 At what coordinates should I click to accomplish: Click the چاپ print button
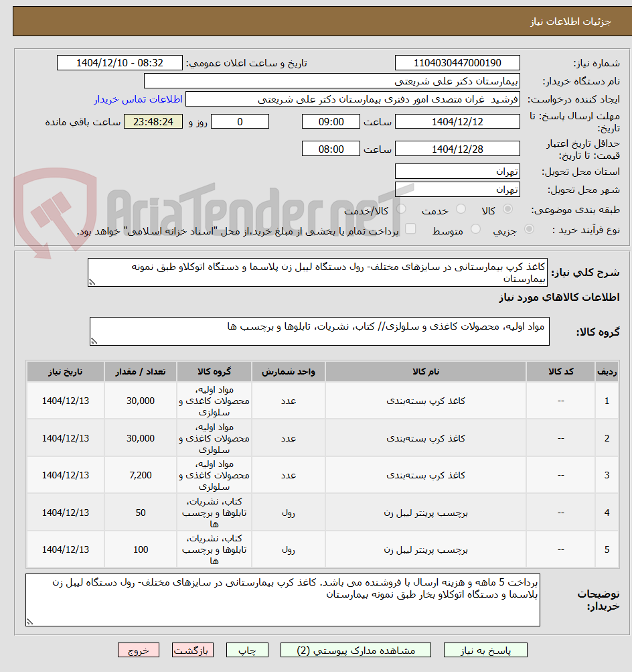(247, 650)
